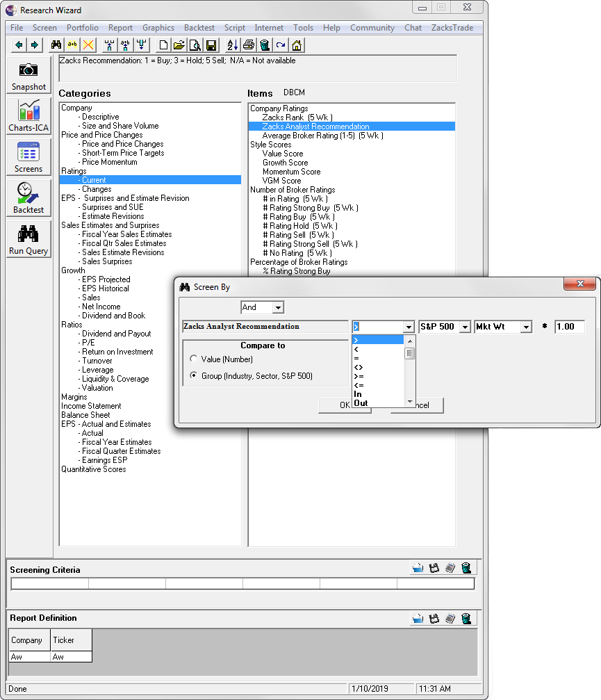Click the trash icon in the Screening Criteria panel
Screen dimensions: 601x700
click(x=466, y=568)
